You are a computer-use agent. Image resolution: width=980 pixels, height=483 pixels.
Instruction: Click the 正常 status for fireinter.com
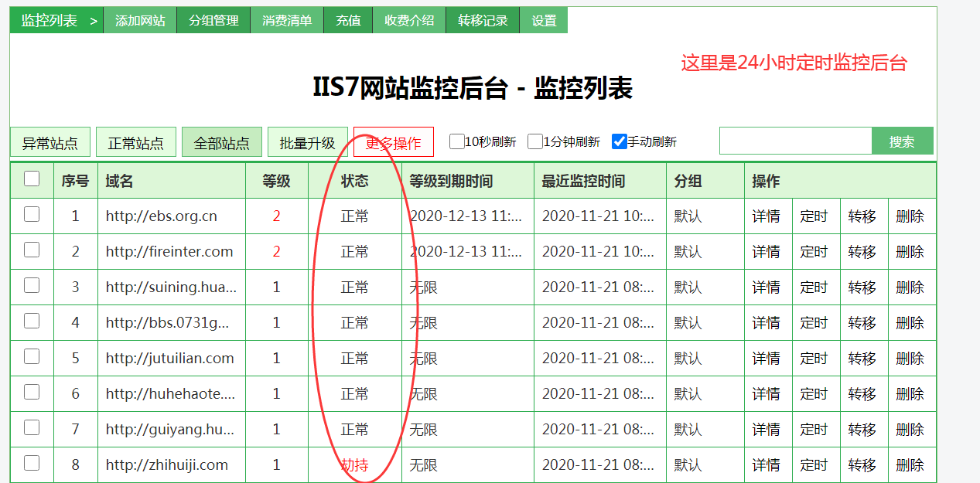(355, 252)
